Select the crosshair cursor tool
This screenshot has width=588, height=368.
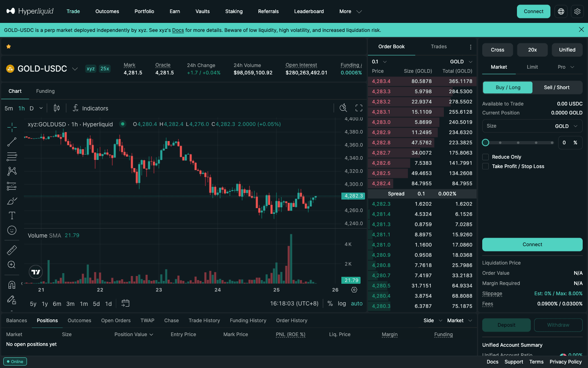click(x=12, y=127)
